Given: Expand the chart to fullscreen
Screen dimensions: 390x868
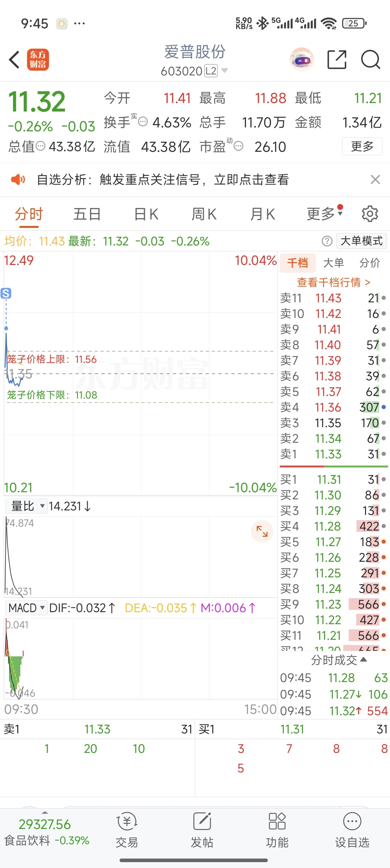Looking at the screenshot, I should click(x=262, y=532).
